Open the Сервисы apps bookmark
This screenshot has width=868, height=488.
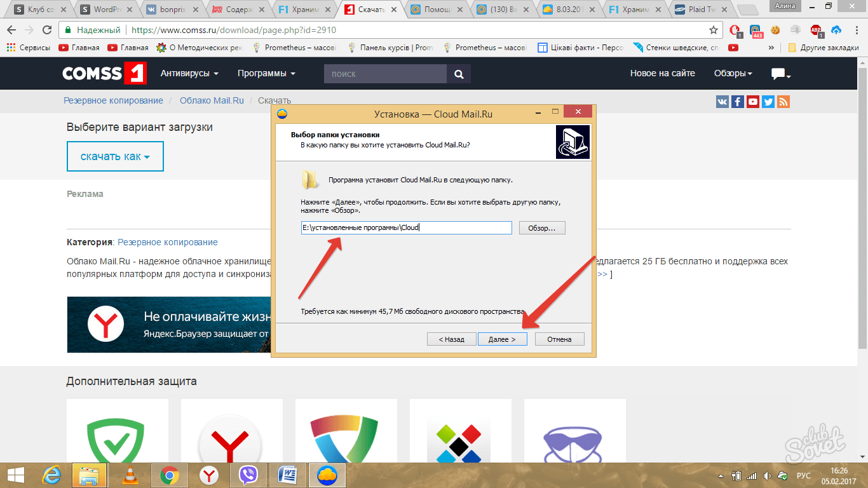click(x=29, y=48)
